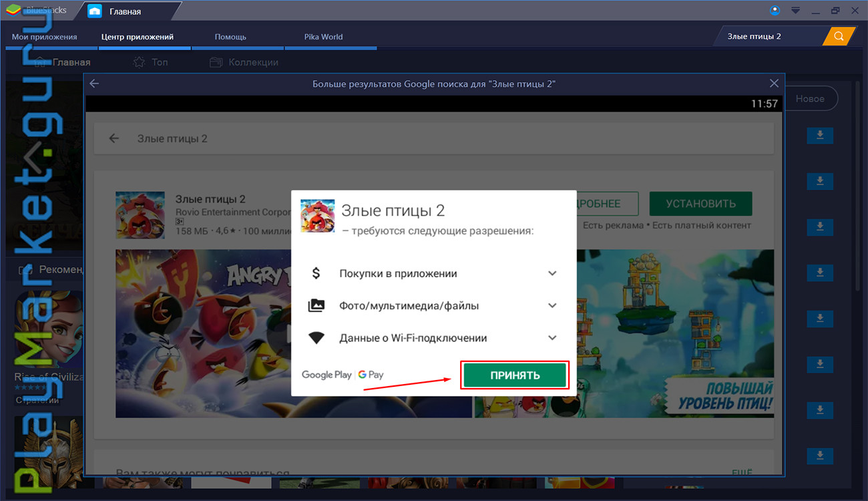Open the Коллекции section

253,62
